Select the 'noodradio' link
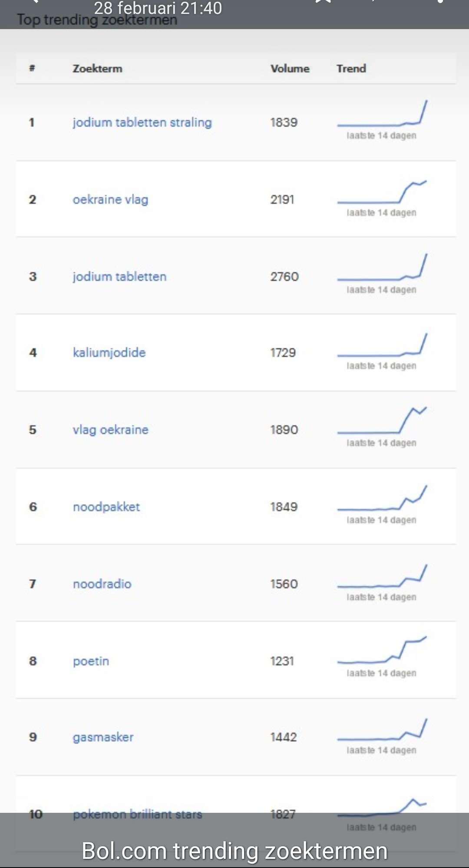The width and height of the screenshot is (469, 868). point(102,584)
